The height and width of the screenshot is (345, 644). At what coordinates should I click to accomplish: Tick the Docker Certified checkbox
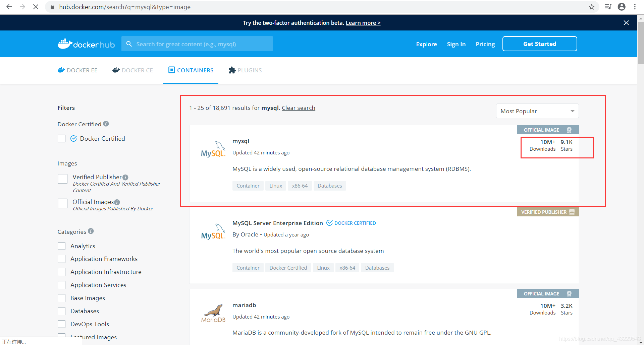[x=61, y=139]
